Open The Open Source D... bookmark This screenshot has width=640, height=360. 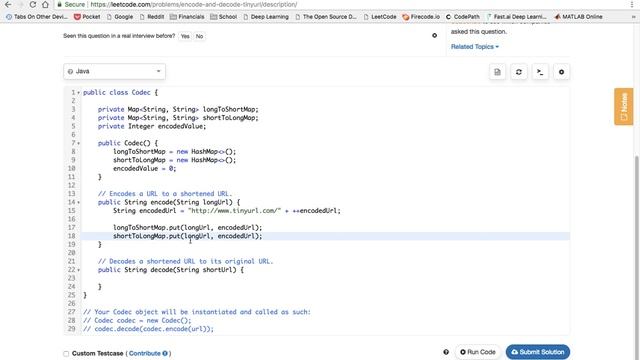click(326, 17)
